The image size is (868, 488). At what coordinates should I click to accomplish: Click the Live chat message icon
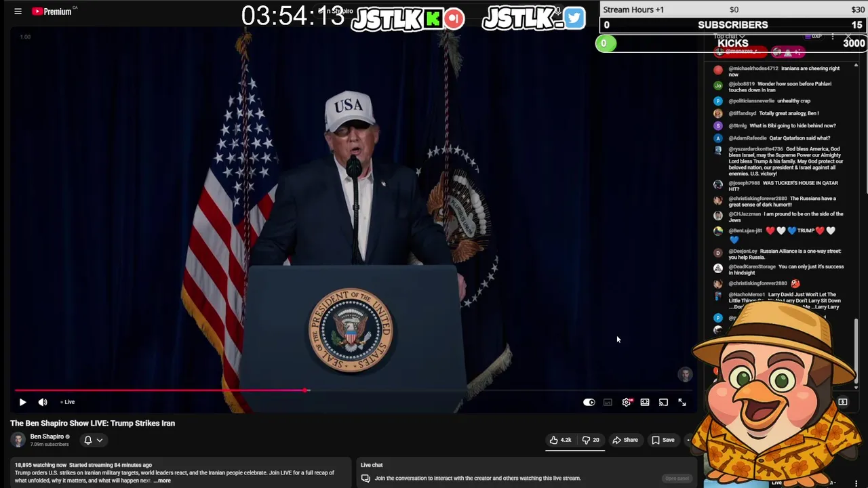pyautogui.click(x=366, y=478)
